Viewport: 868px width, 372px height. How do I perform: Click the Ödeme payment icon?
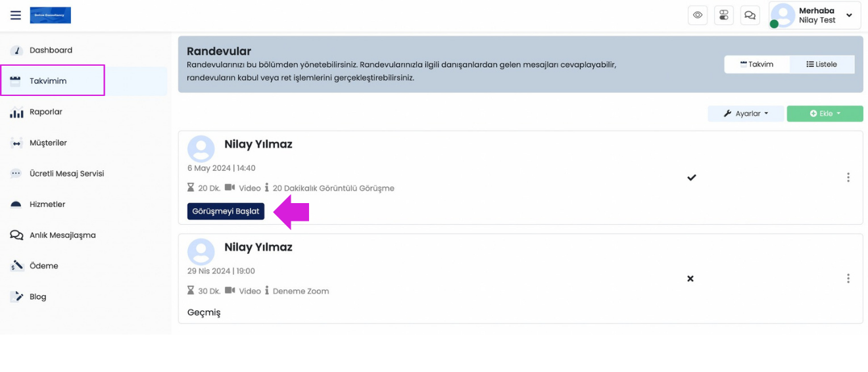point(16,266)
